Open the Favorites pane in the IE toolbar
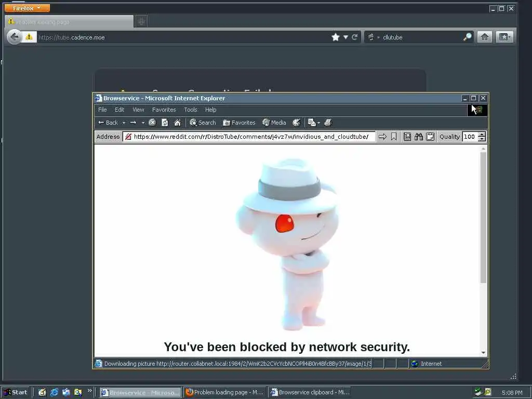The height and width of the screenshot is (399, 532). click(239, 123)
